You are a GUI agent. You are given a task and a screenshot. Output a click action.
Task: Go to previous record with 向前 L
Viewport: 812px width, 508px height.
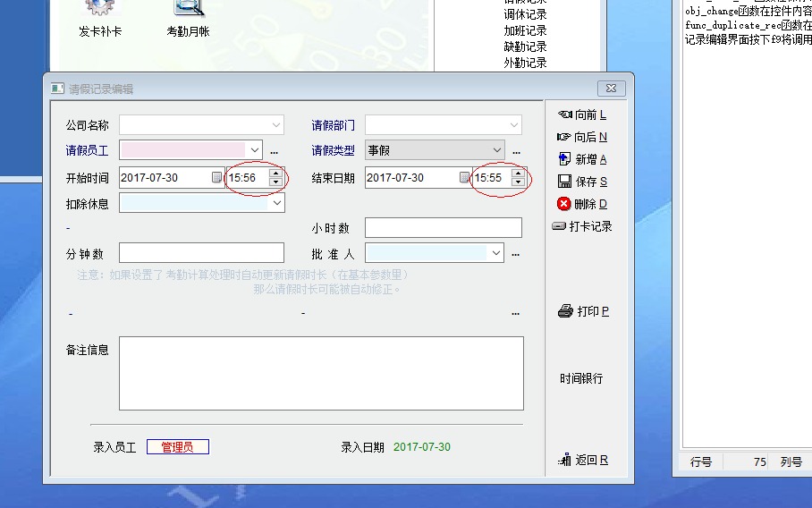pyautogui.click(x=582, y=114)
